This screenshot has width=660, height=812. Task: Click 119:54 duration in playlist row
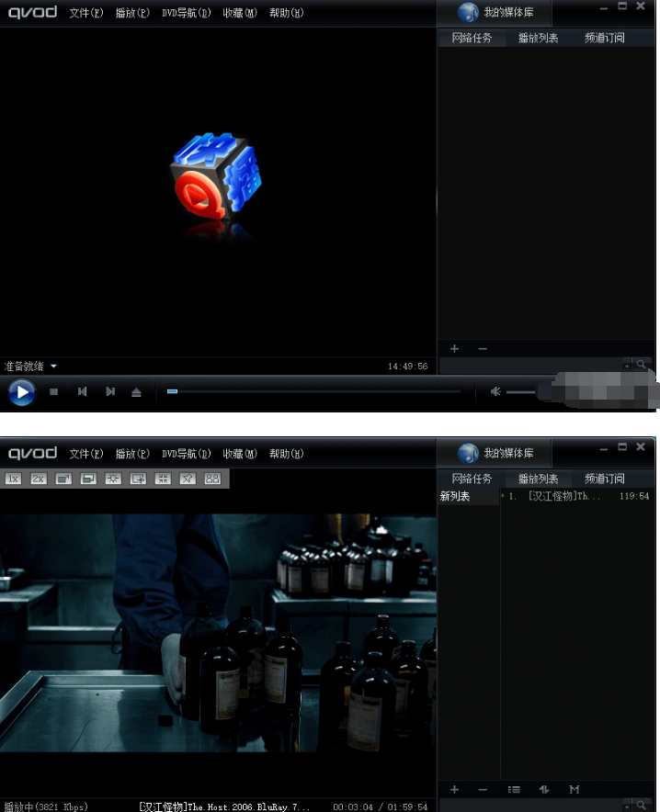[634, 496]
